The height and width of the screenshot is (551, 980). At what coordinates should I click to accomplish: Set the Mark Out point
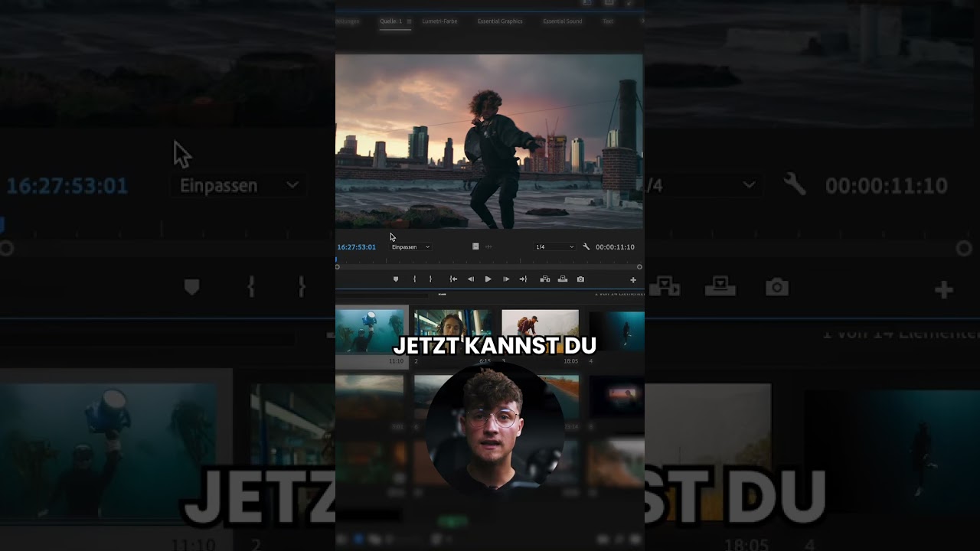[x=430, y=279]
